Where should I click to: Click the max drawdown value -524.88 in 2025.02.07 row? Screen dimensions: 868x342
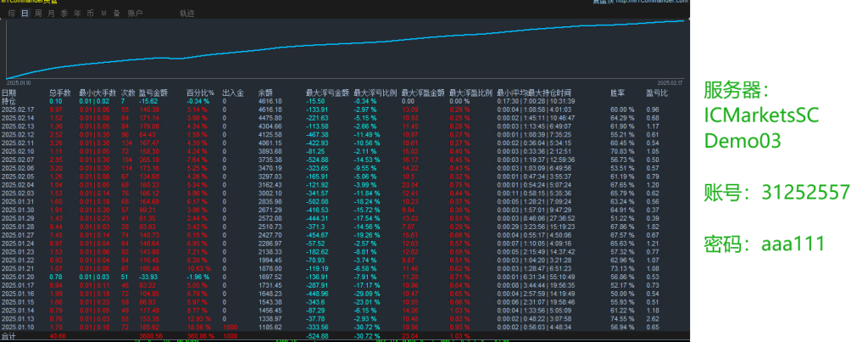pos(317,160)
